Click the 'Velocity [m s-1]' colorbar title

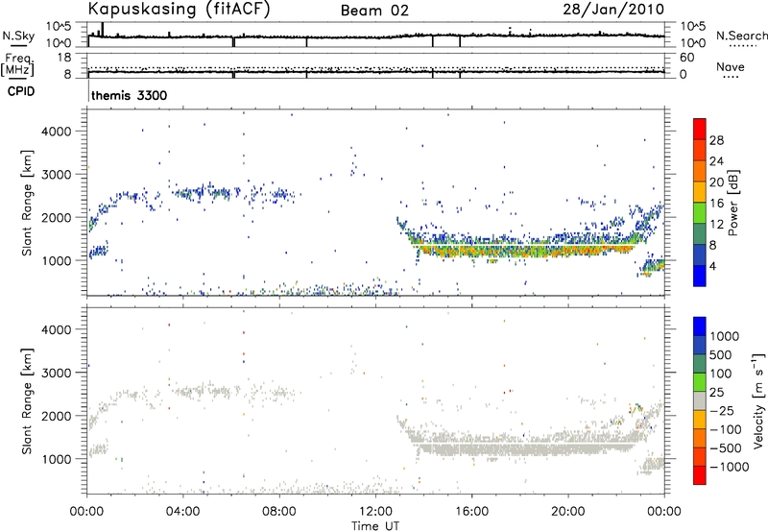[x=758, y=400]
